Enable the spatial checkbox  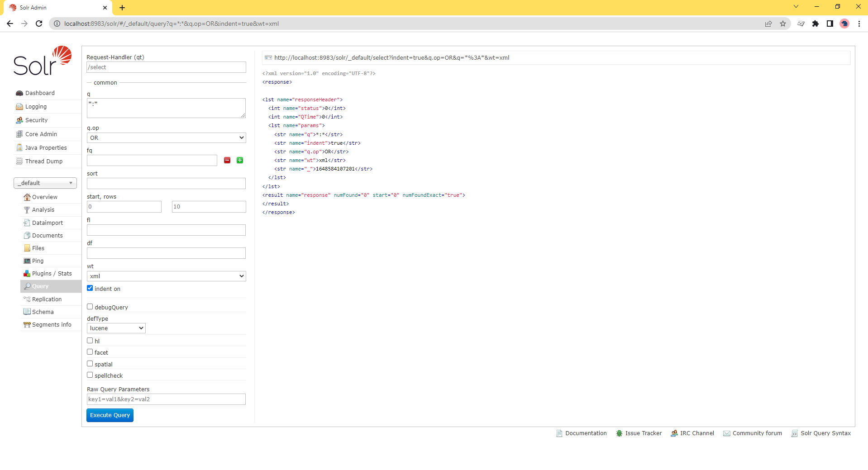(x=90, y=364)
